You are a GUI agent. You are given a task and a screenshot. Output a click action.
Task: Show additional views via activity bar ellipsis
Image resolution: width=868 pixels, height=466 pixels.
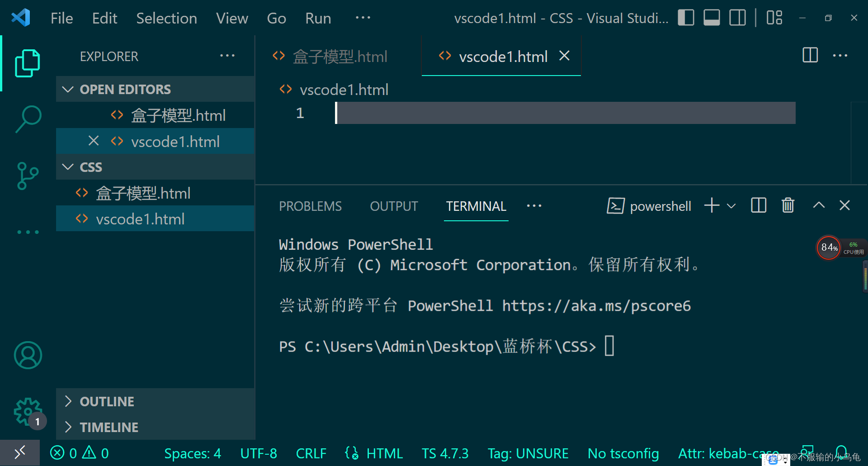28,232
